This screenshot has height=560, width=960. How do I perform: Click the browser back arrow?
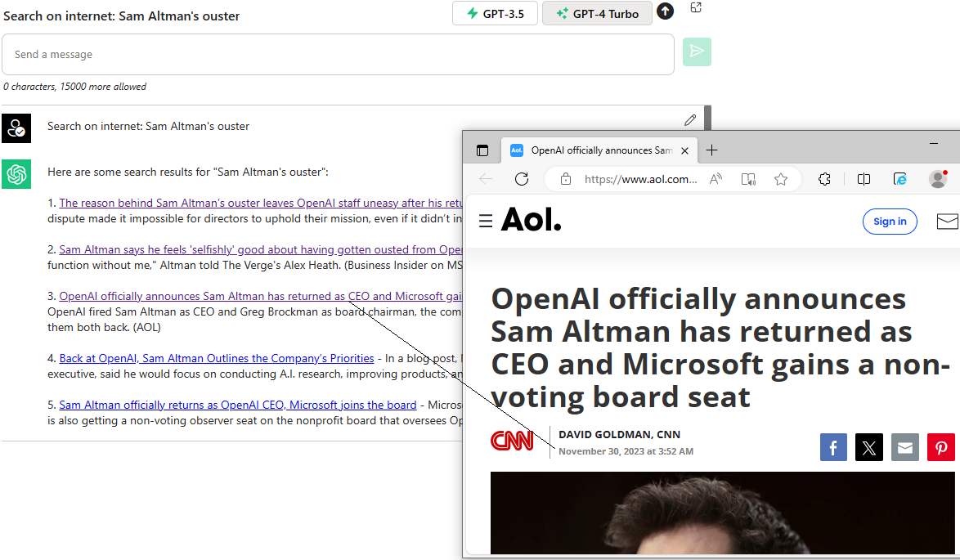pos(486,179)
